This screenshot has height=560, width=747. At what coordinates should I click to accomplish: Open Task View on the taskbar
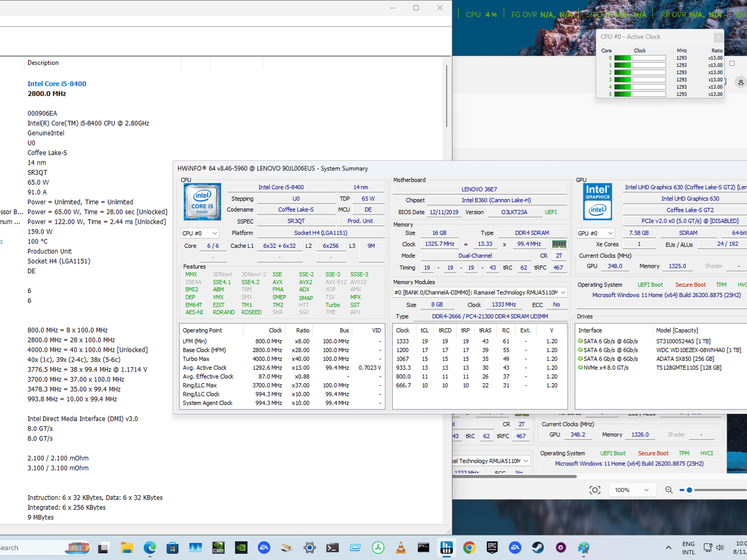[x=104, y=548]
